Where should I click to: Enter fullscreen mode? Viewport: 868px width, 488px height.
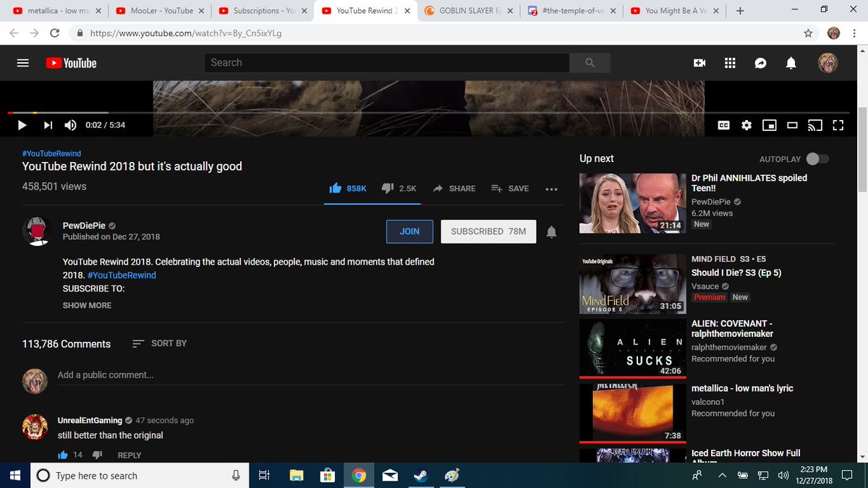point(838,125)
